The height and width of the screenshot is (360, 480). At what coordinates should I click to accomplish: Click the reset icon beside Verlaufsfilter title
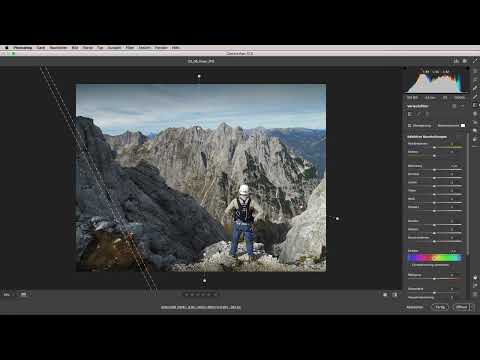[x=454, y=106]
